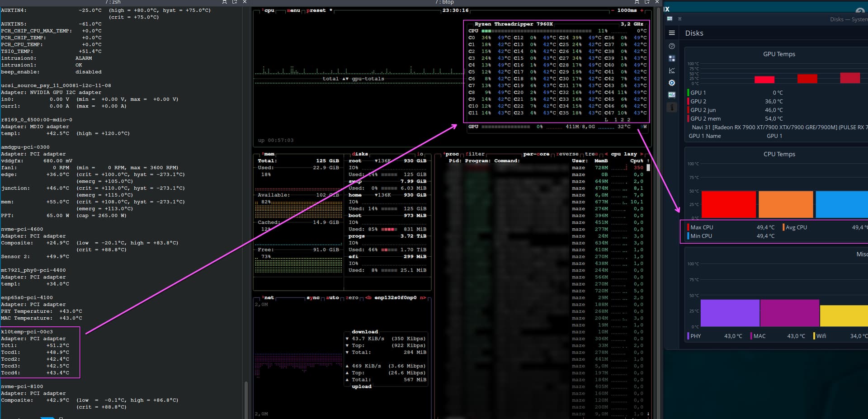Toggle io mode in btop disks box

(420, 154)
